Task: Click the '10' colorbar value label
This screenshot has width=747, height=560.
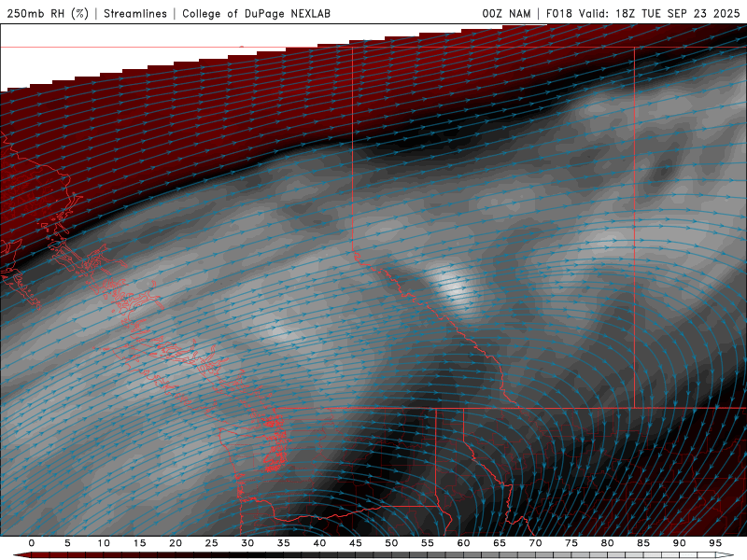Action: (104, 543)
